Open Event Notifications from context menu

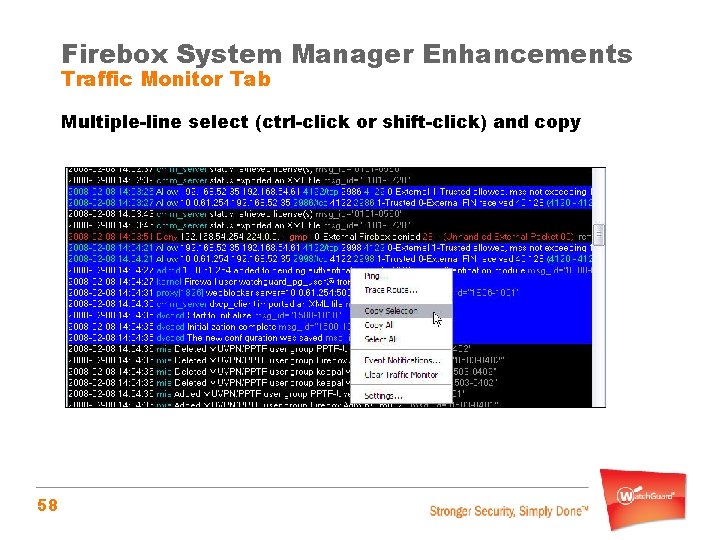(401, 360)
